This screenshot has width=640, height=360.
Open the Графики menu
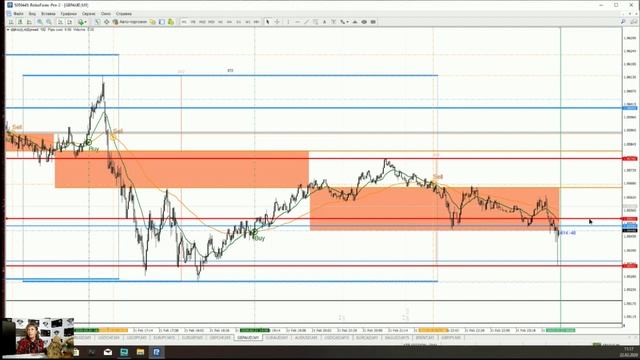[x=69, y=13]
